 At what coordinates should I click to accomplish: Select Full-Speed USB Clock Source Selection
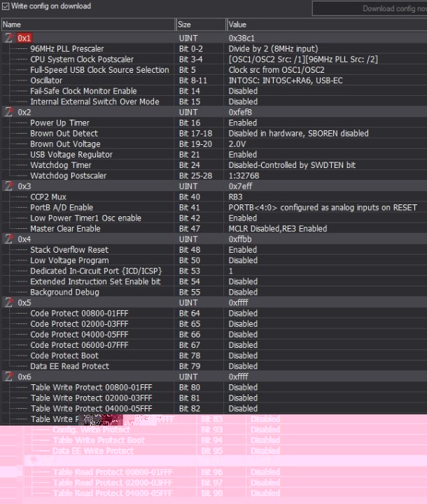pyautogui.click(x=214, y=70)
